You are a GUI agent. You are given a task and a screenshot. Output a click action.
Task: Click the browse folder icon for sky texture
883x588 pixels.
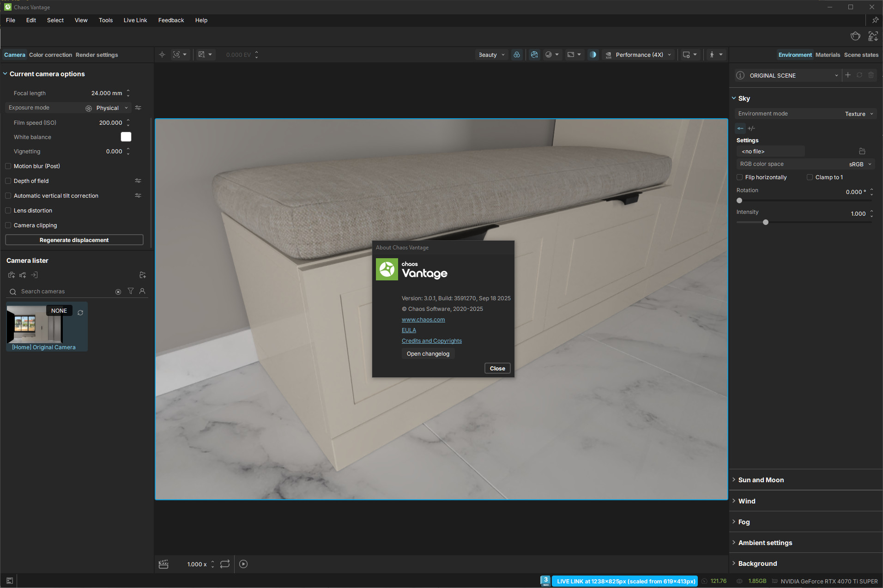point(862,152)
